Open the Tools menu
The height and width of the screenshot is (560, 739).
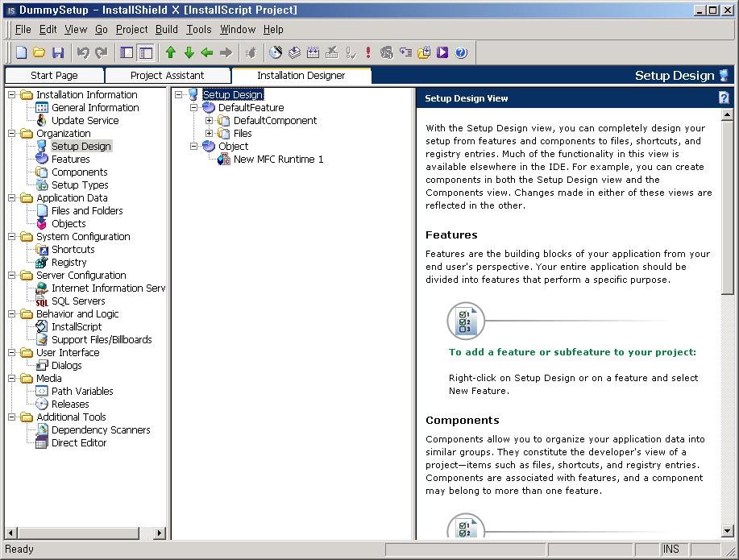pyautogui.click(x=199, y=29)
